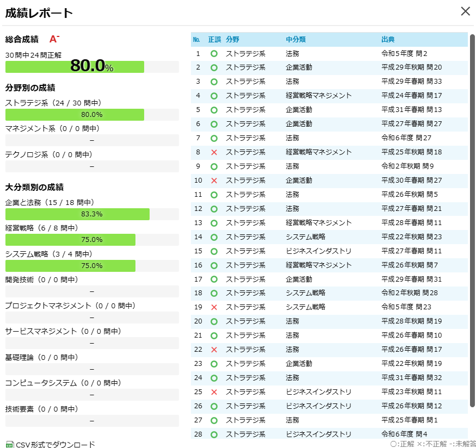Image resolution: width=476 pixels, height=448 pixels.
Task: Click the CSV download icon at bottom left
Action: coord(9,444)
